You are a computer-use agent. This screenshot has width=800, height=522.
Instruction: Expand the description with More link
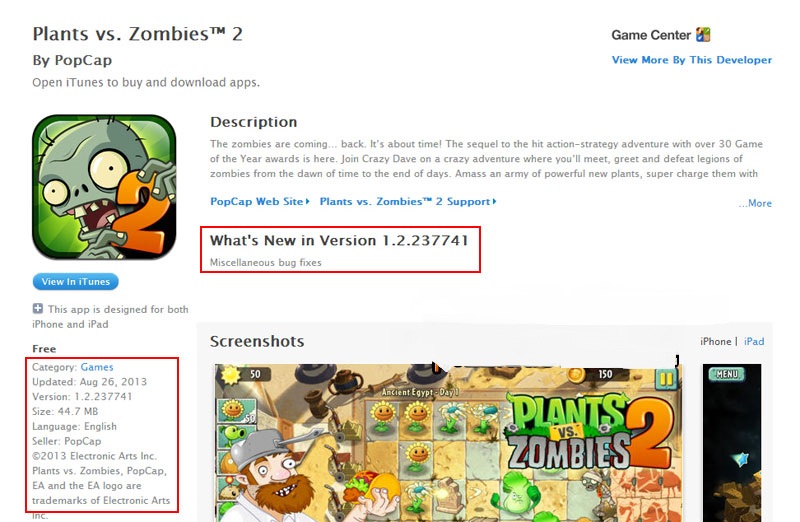pyautogui.click(x=755, y=203)
